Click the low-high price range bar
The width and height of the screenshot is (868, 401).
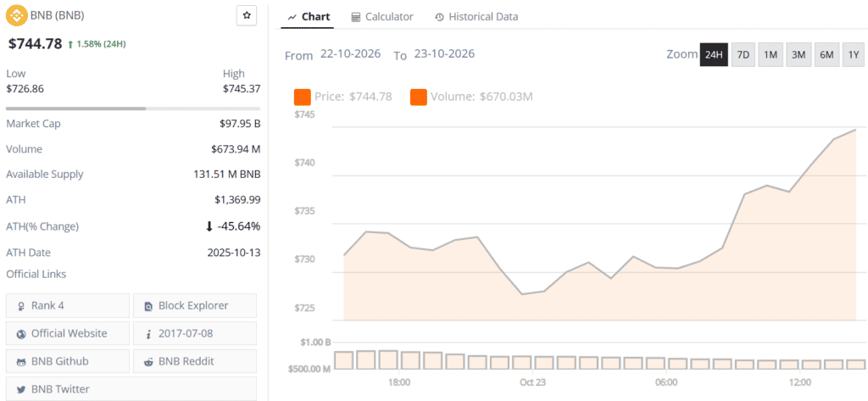[133, 109]
